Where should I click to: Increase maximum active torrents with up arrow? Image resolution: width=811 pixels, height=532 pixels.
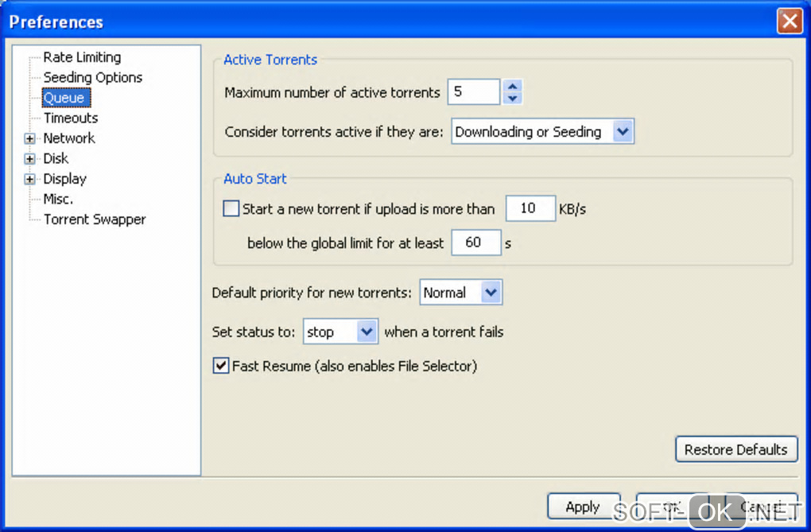pos(512,86)
